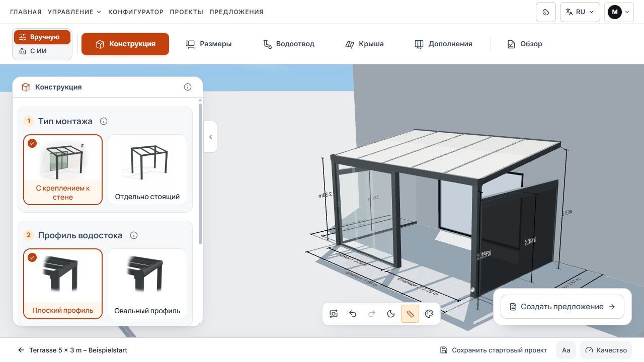This screenshot has height=362, width=644.
Task: Open the RU language dropdown
Action: coord(580,12)
